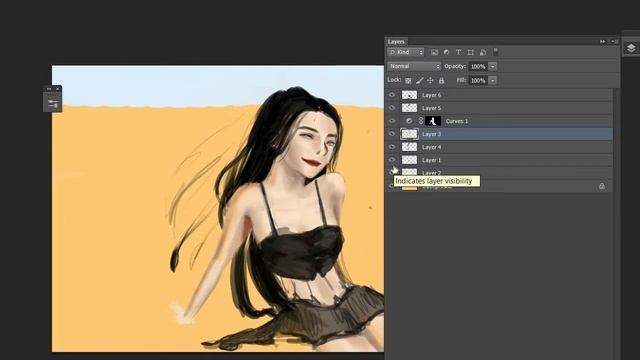Toggle visibility of Layer 1

[392, 160]
